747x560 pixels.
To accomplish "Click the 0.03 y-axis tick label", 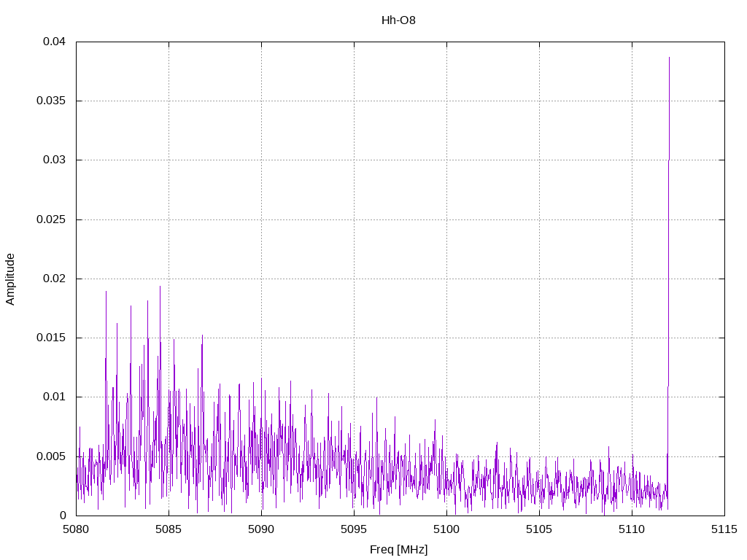I will click(x=54, y=160).
